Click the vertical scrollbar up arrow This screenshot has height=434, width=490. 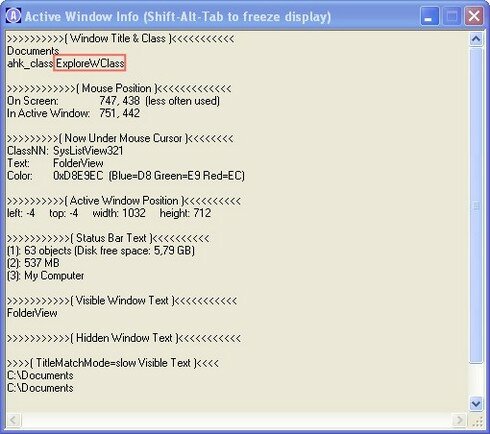476,40
